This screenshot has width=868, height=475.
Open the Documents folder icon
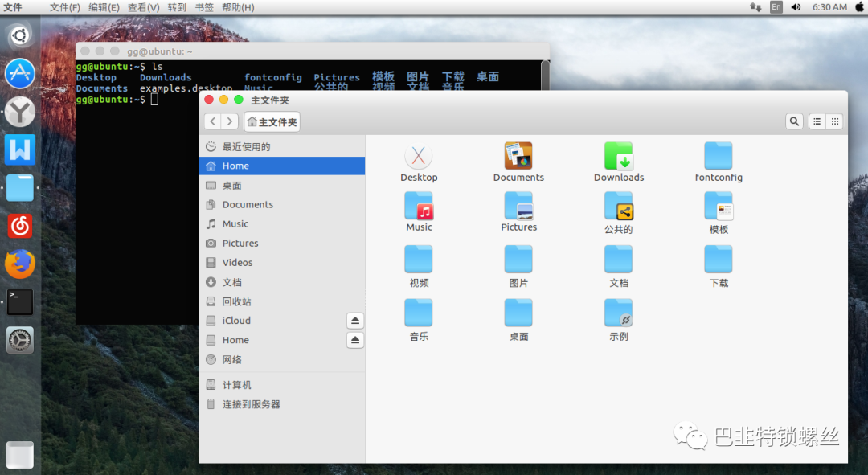click(x=518, y=157)
